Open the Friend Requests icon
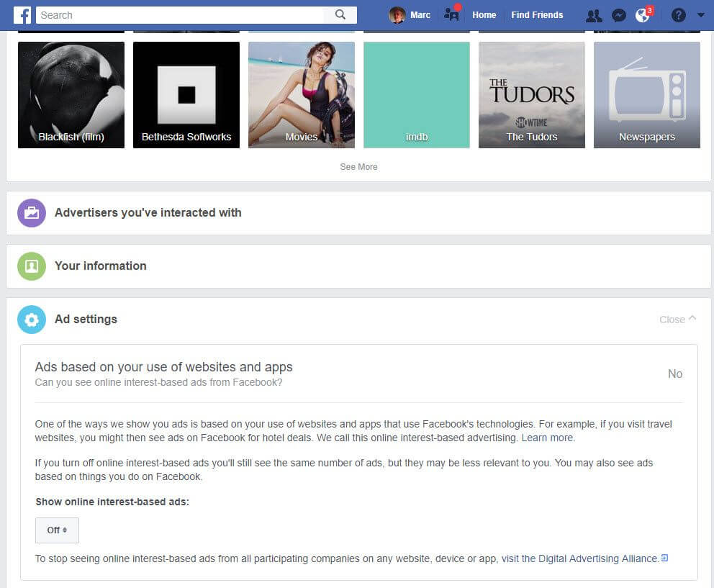This screenshot has height=588, width=714. point(594,16)
